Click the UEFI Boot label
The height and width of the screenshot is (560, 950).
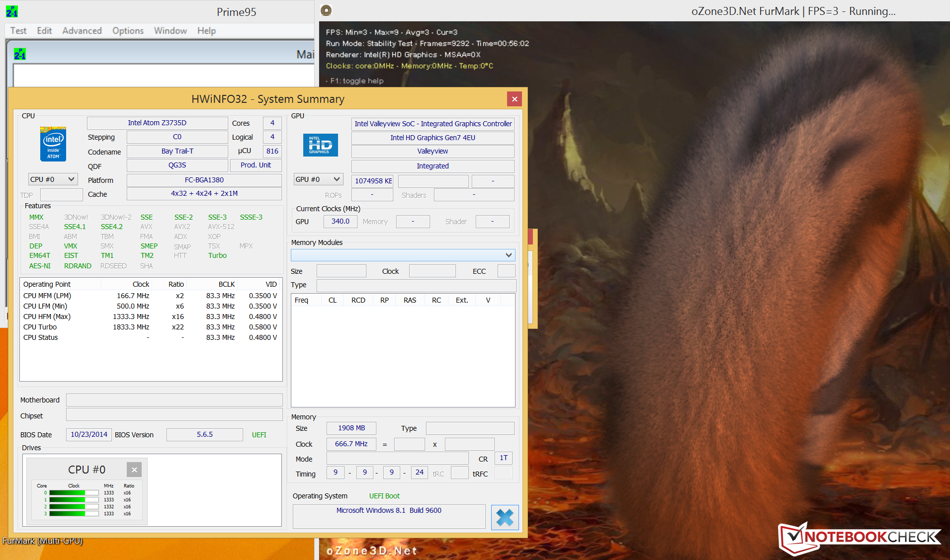(x=384, y=496)
